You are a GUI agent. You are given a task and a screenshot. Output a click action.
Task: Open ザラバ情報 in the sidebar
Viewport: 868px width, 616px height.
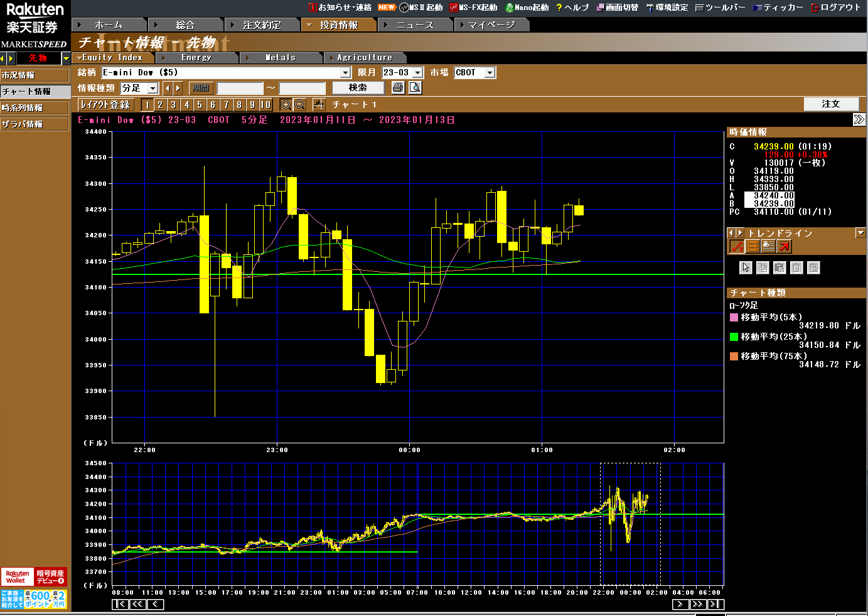[35, 124]
